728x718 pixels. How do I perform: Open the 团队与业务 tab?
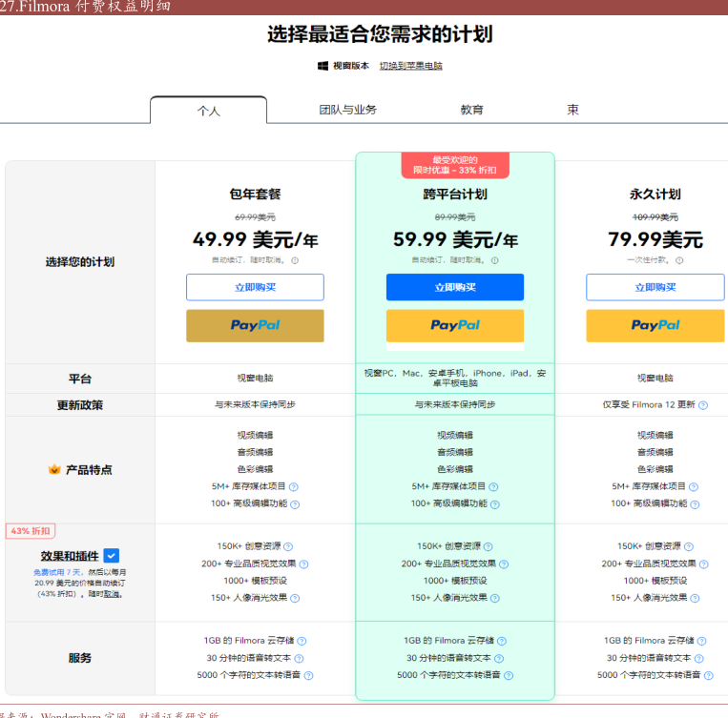(347, 110)
